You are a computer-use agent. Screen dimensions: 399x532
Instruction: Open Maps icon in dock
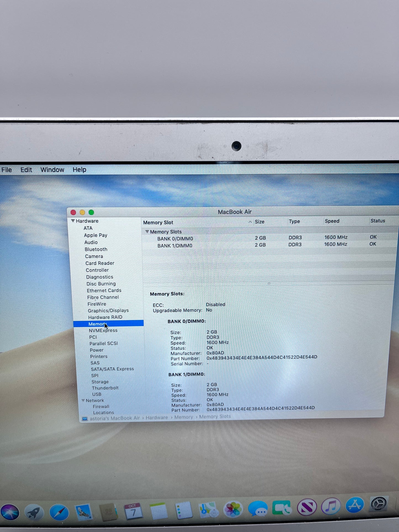[209, 510]
